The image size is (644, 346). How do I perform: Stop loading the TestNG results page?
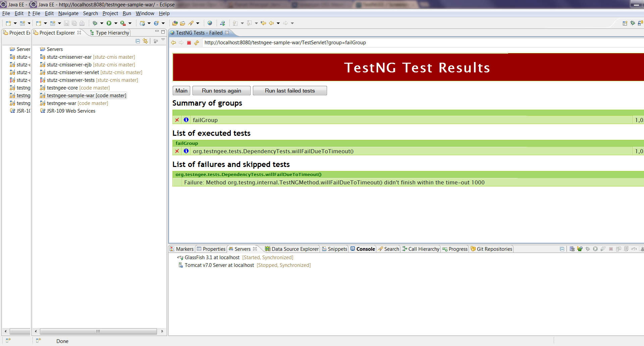pyautogui.click(x=189, y=43)
